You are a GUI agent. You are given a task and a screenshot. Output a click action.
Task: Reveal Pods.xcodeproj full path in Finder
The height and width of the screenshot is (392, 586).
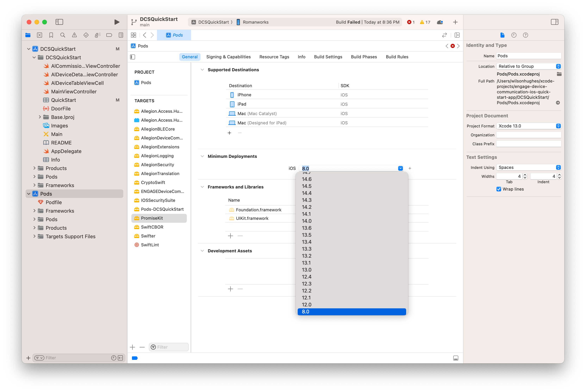point(558,103)
